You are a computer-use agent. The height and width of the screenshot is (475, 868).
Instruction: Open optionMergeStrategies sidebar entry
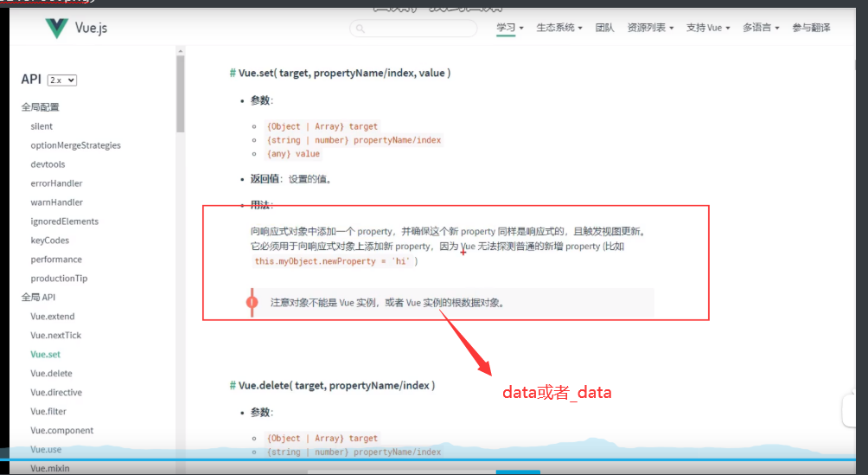[75, 145]
